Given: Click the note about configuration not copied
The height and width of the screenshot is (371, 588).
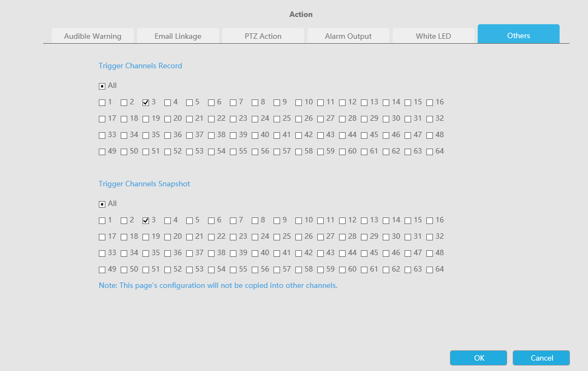Looking at the screenshot, I should coord(218,285).
